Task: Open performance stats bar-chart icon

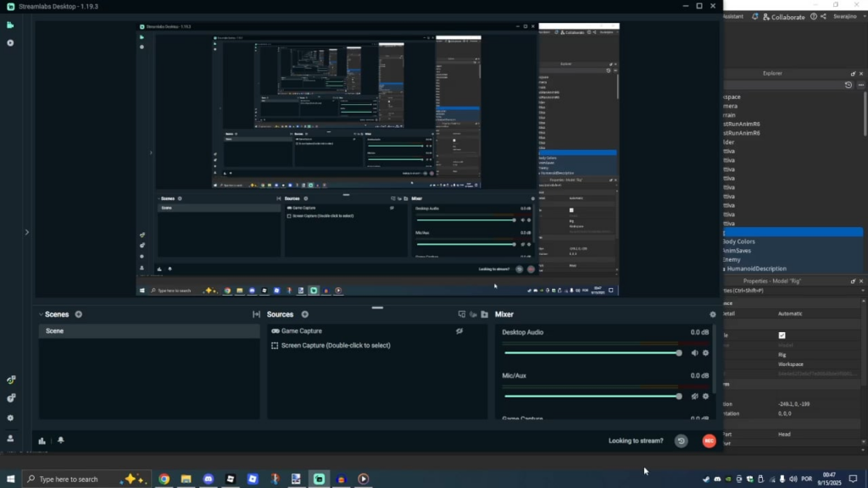Action: [x=42, y=441]
